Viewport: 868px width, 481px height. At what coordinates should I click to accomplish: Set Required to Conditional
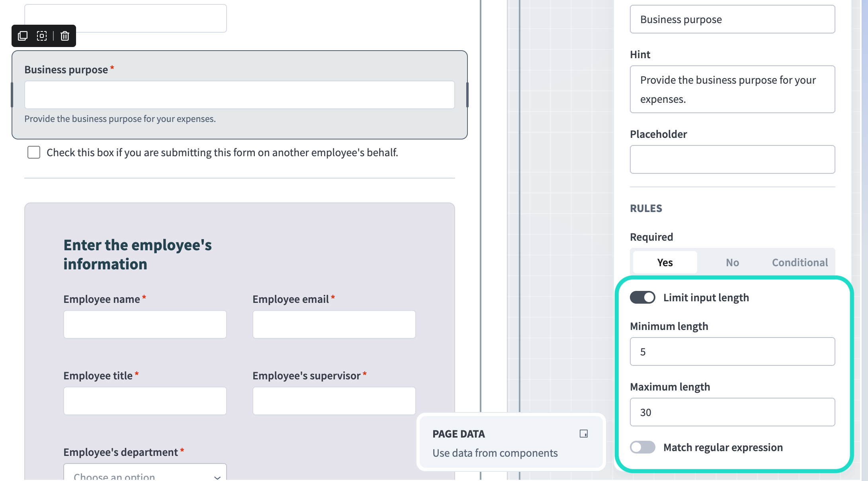800,262
